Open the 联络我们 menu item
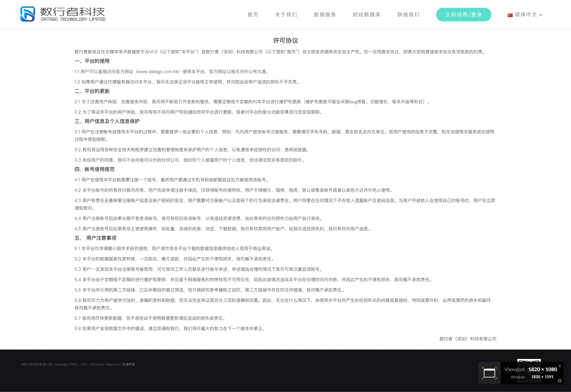This screenshot has height=392, width=571. tap(408, 15)
